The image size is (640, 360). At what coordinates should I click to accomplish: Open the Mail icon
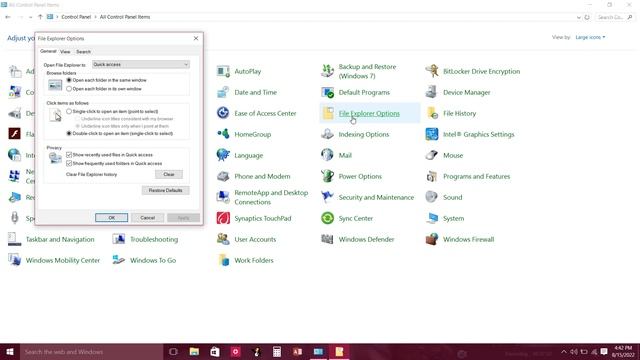click(327, 155)
